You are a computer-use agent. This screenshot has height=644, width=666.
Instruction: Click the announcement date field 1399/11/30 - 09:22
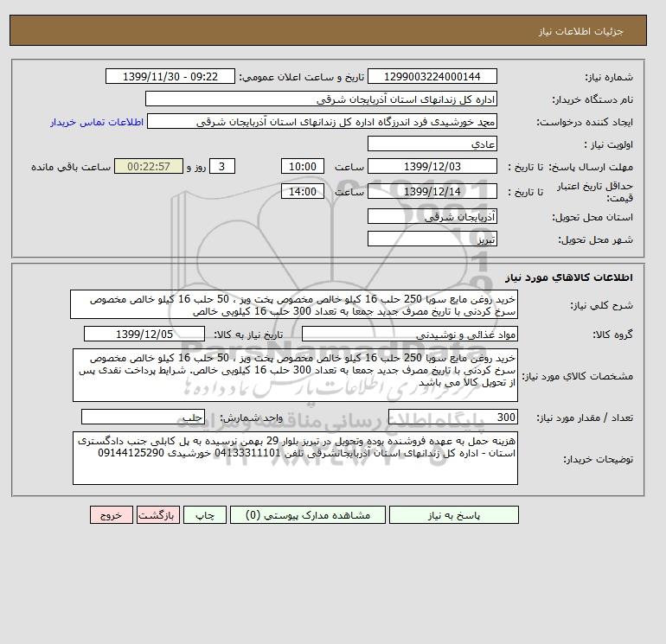[170, 76]
